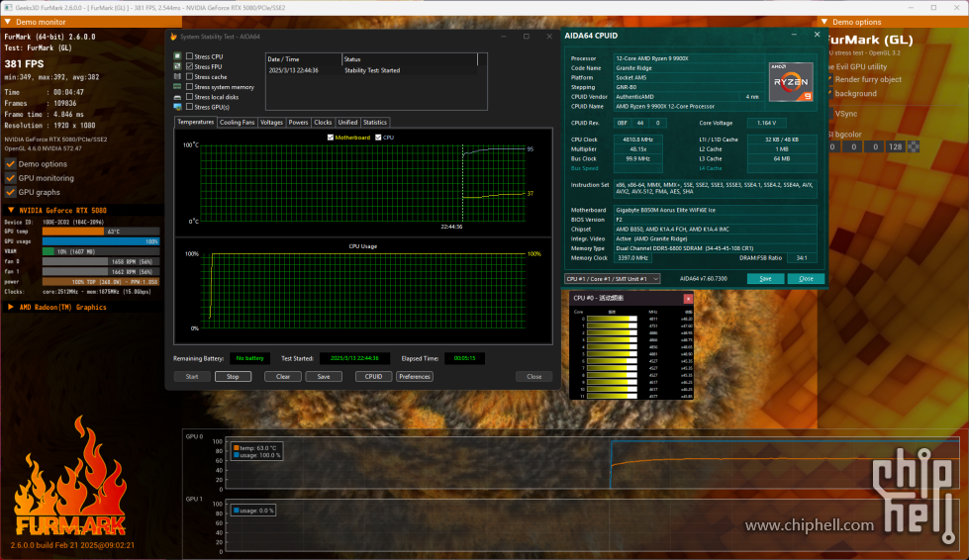969x560 pixels.
Task: Click the '4810.8 MHz' CPU clock value
Action: [x=637, y=140]
